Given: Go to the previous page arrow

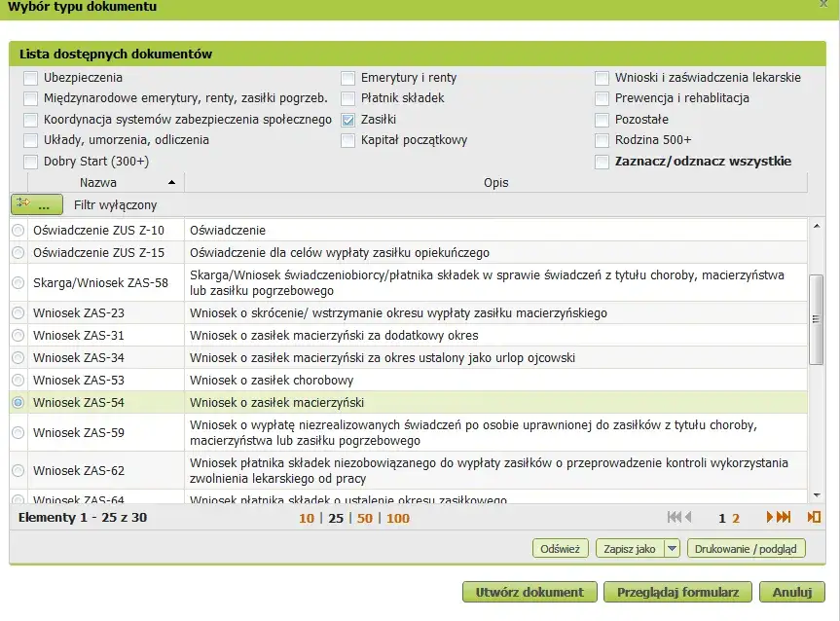Looking at the screenshot, I should tap(687, 518).
